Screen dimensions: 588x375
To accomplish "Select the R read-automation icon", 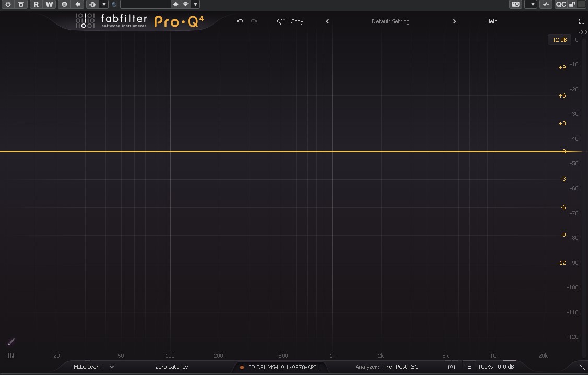I will coord(36,4).
